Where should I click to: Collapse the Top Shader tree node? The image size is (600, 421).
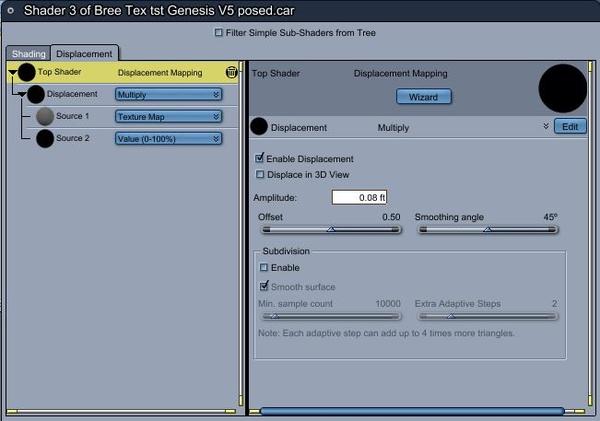(x=12, y=72)
